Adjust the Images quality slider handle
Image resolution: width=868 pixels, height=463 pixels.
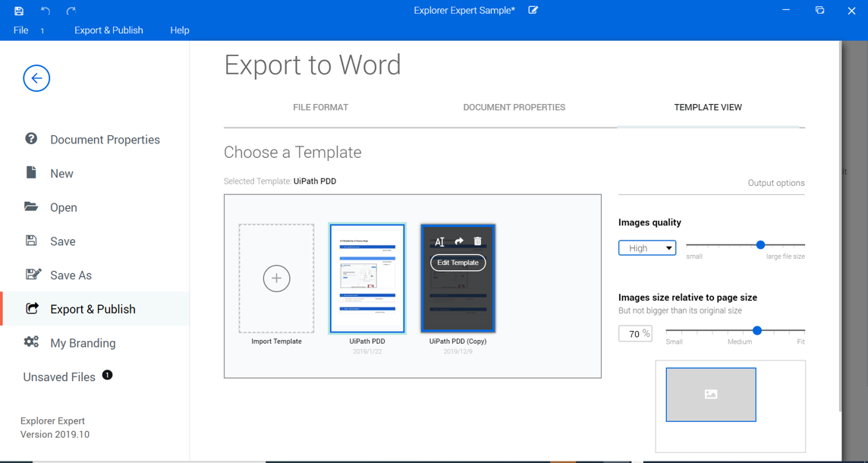pyautogui.click(x=760, y=245)
